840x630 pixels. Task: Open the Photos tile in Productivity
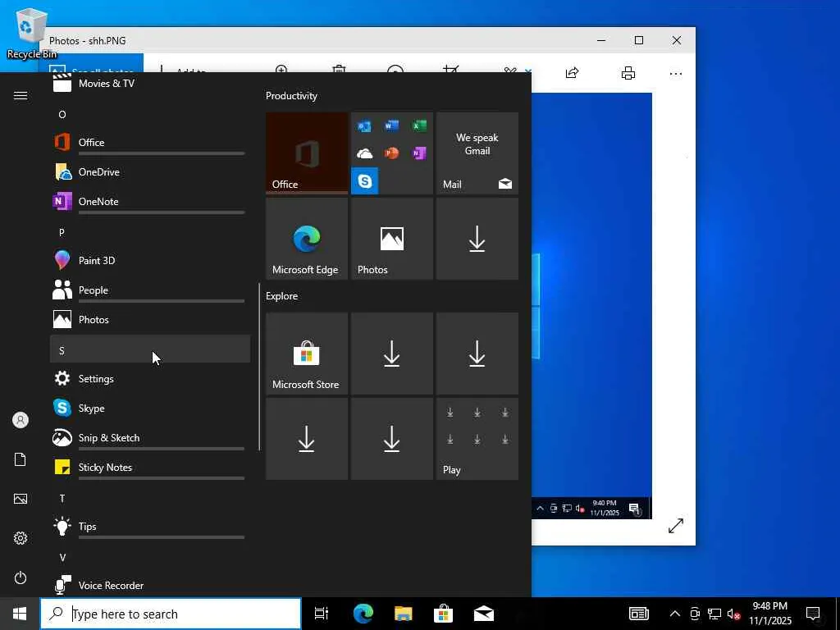click(391, 239)
